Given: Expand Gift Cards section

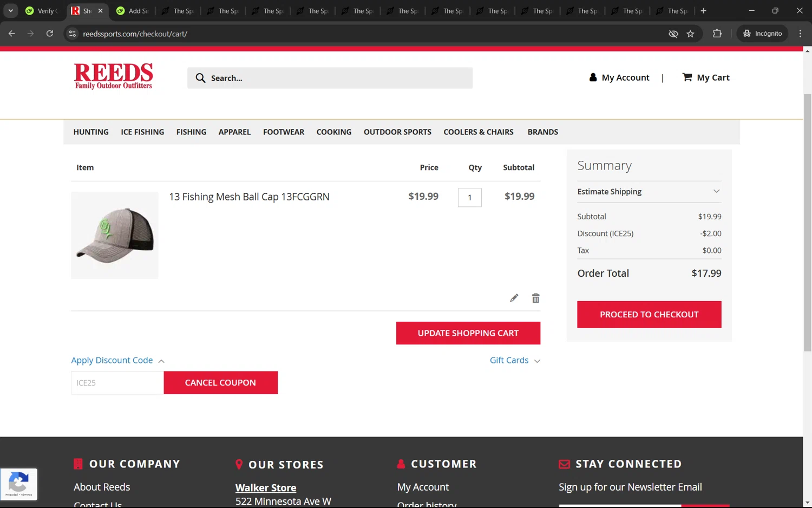Looking at the screenshot, I should [x=515, y=360].
